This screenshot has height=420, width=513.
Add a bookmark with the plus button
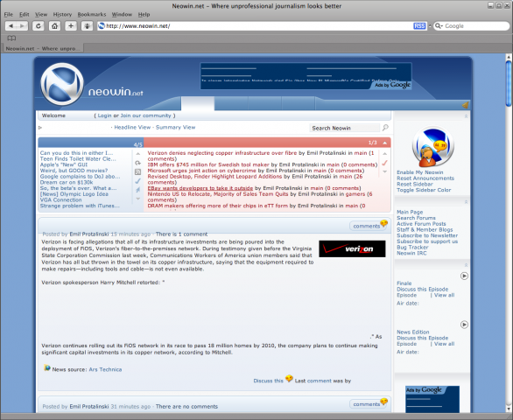pos(71,26)
